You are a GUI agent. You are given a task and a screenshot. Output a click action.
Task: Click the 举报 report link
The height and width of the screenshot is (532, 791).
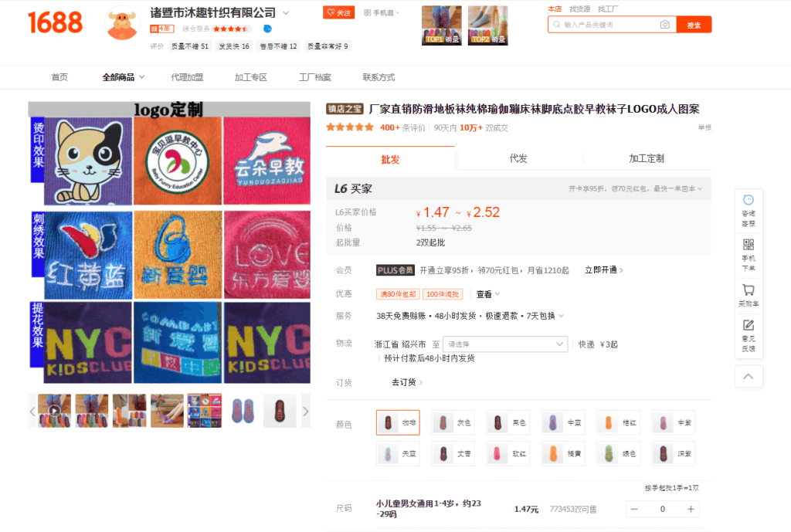(x=704, y=127)
